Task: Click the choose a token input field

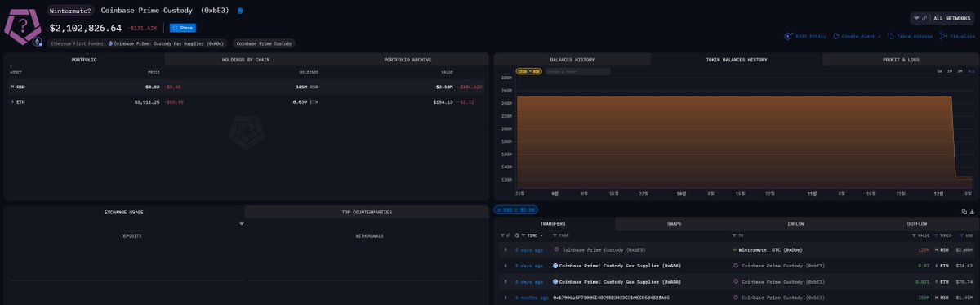Action: pyautogui.click(x=577, y=71)
